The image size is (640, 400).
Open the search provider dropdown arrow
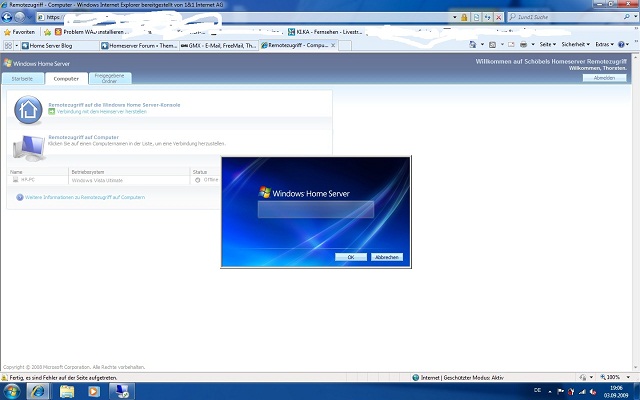tap(636, 17)
